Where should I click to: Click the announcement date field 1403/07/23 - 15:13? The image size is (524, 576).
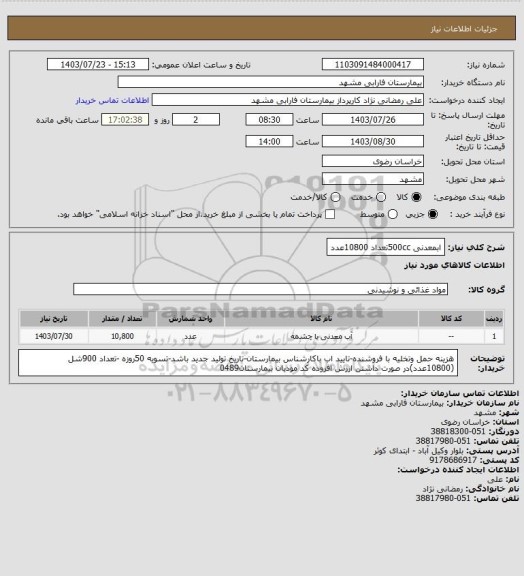coord(98,65)
